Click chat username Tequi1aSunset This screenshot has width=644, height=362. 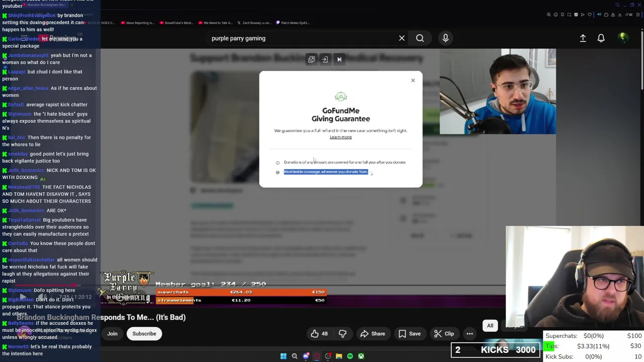[x=25, y=220]
